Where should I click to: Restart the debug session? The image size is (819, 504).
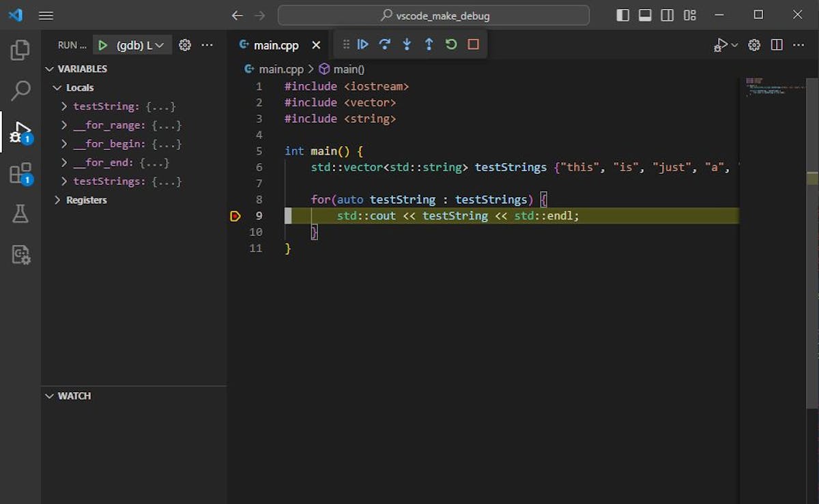[450, 44]
